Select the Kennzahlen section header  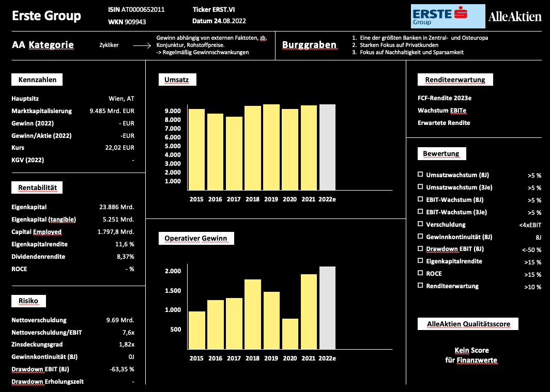37,80
